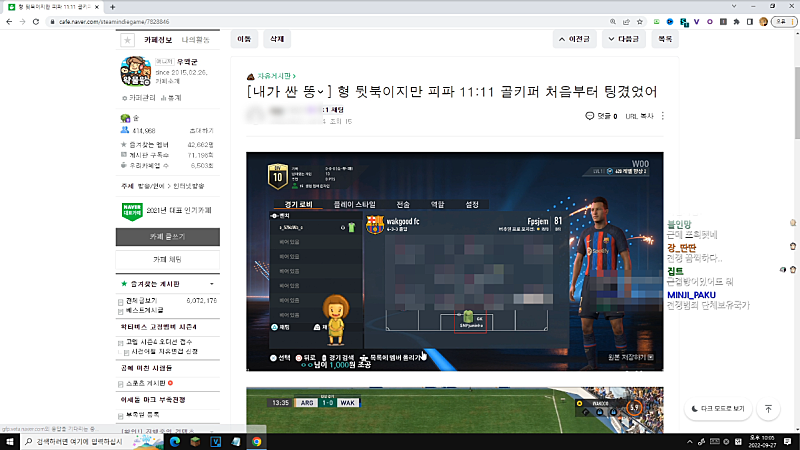The width and height of the screenshot is (800, 450).
Task: Open the 스포츠 게시판 board
Action: click(x=146, y=383)
